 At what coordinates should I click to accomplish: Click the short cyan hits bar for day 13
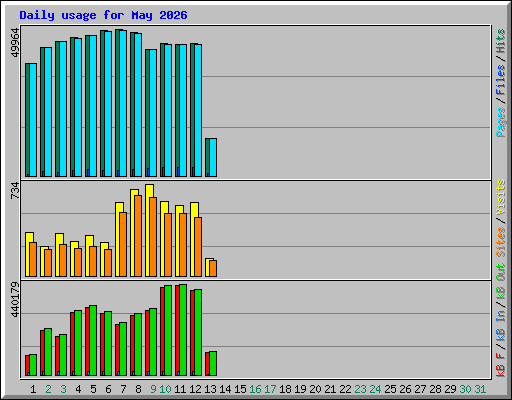coord(213,157)
